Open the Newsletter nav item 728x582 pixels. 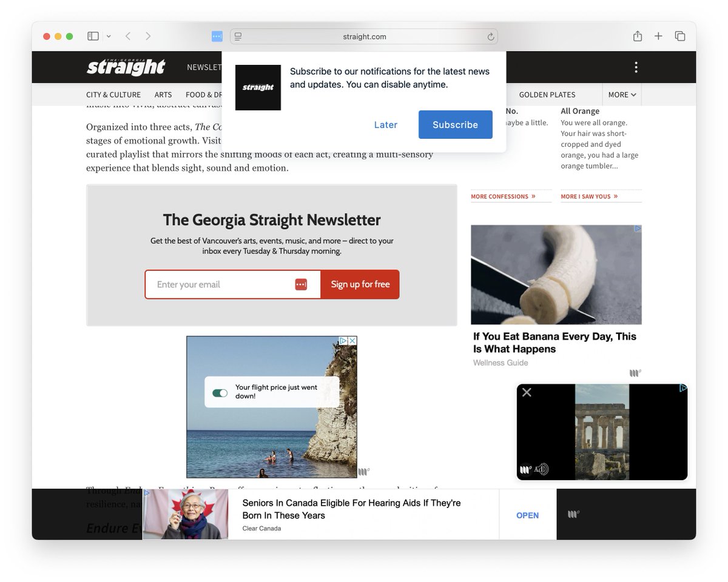204,67
